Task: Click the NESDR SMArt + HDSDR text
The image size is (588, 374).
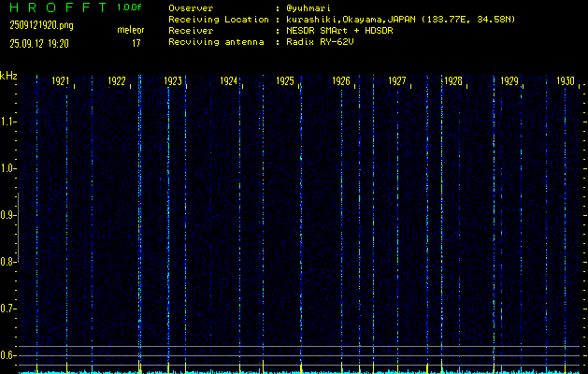Action: point(339,31)
